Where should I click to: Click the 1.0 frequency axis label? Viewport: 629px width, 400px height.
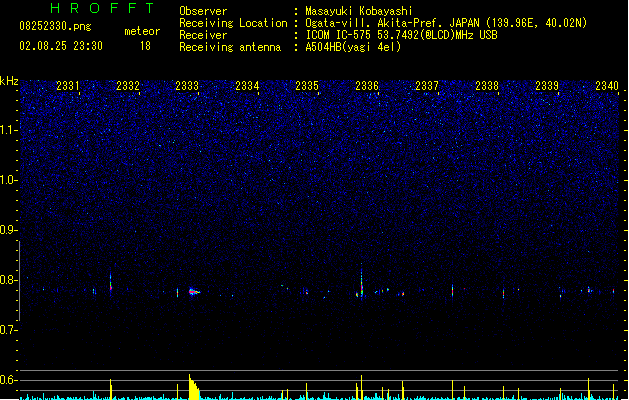9,180
